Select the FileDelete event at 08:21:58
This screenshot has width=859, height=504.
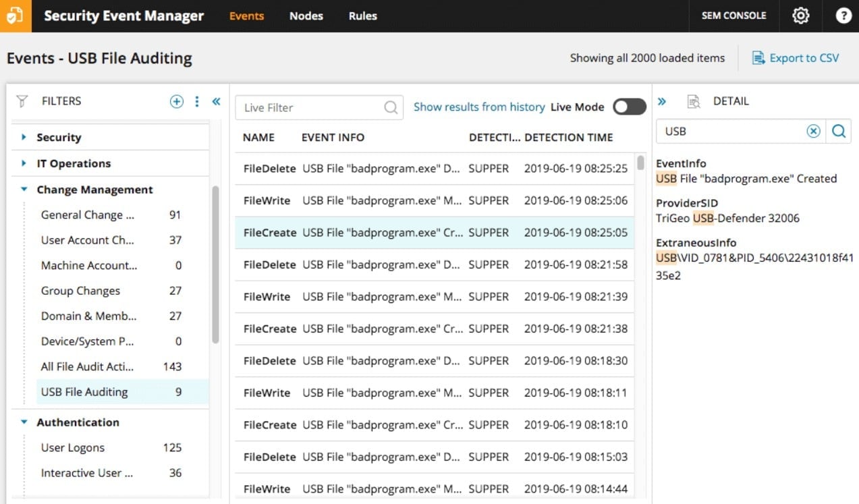click(x=435, y=264)
